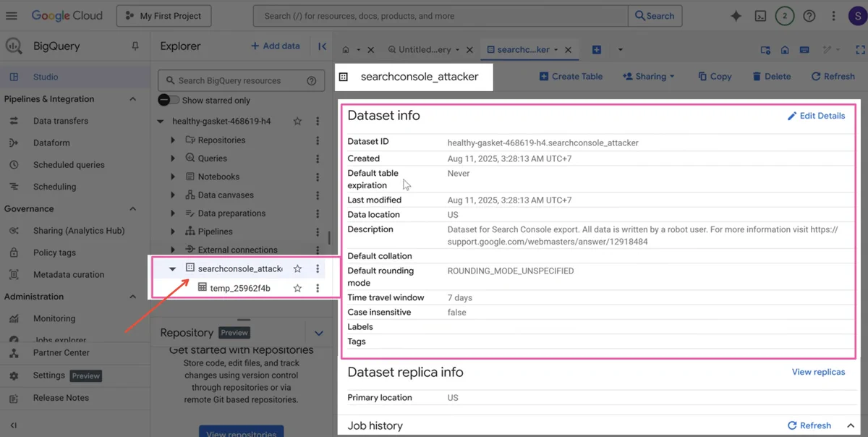Pin the BigQuery product
Image resolution: width=868 pixels, height=437 pixels.
pos(135,46)
